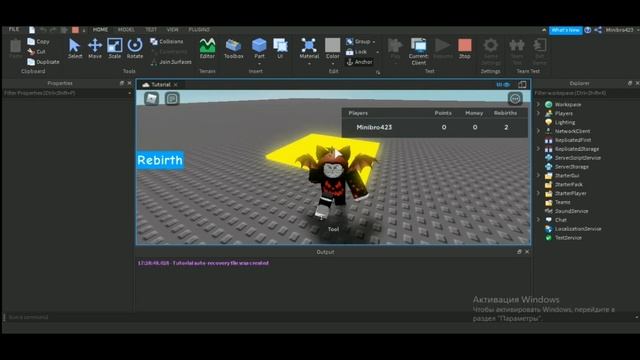Expand StarterPlayer in Explorer

point(538,193)
